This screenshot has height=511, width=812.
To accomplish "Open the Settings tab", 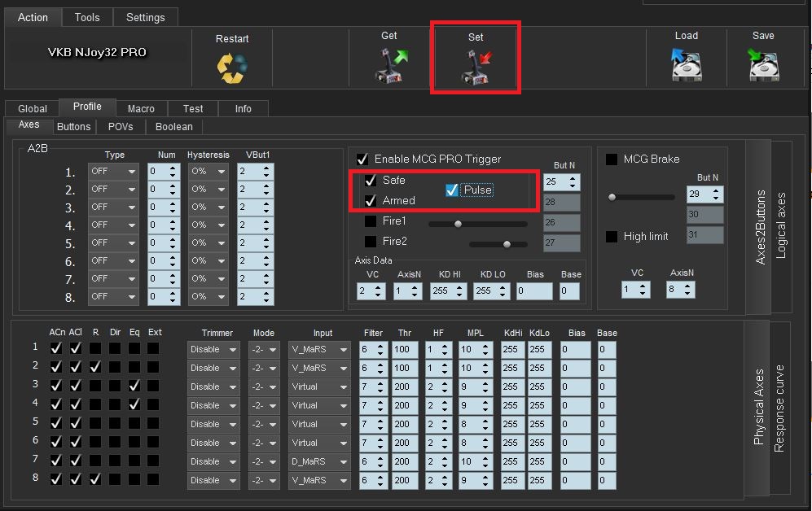I will coord(145,17).
